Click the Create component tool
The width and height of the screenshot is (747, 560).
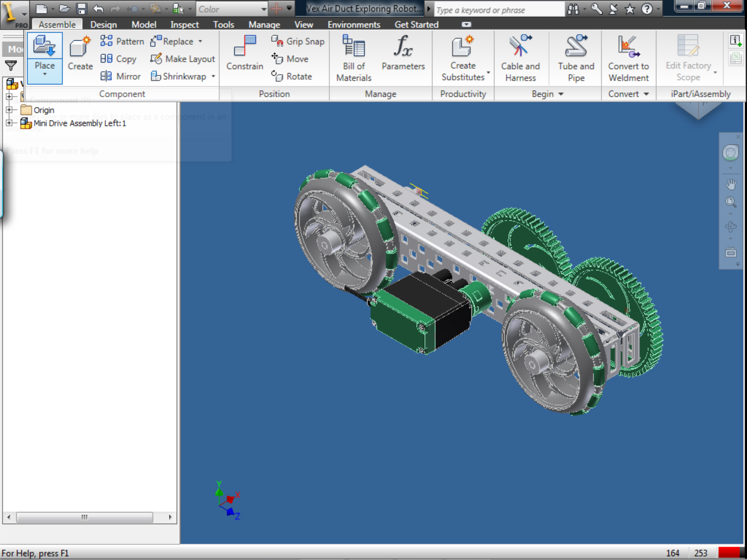[x=80, y=53]
